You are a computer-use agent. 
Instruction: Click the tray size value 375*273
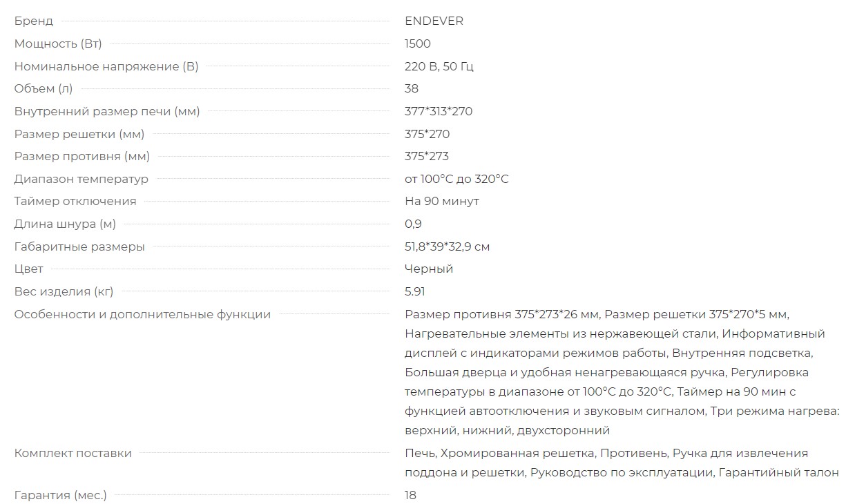427,156
